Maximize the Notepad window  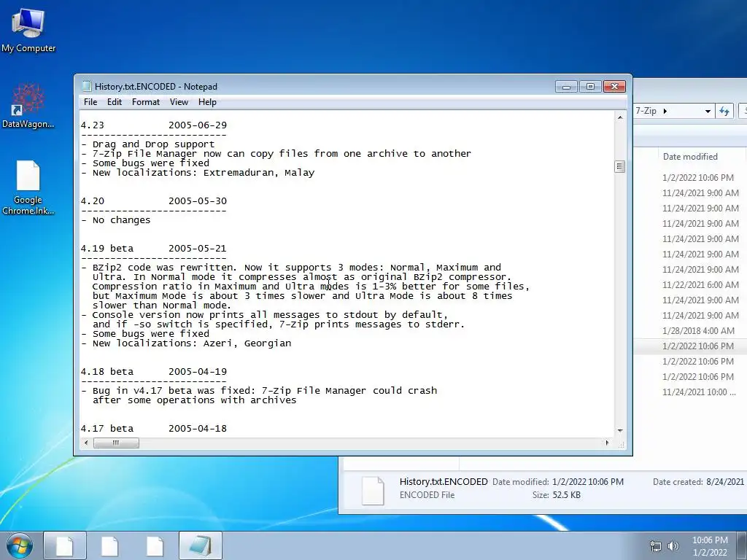point(590,87)
